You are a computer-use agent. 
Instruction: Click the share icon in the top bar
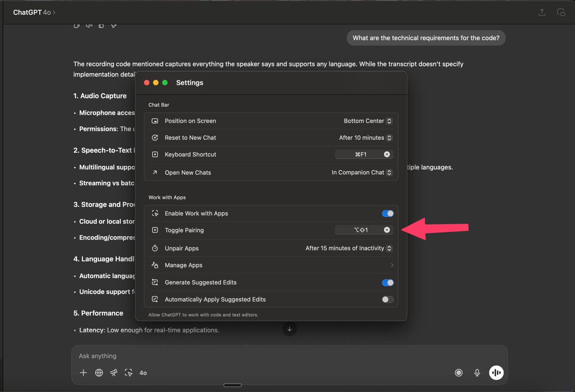(x=542, y=12)
